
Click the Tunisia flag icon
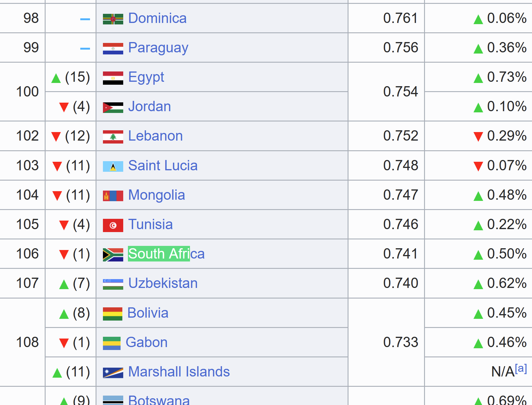point(113,225)
